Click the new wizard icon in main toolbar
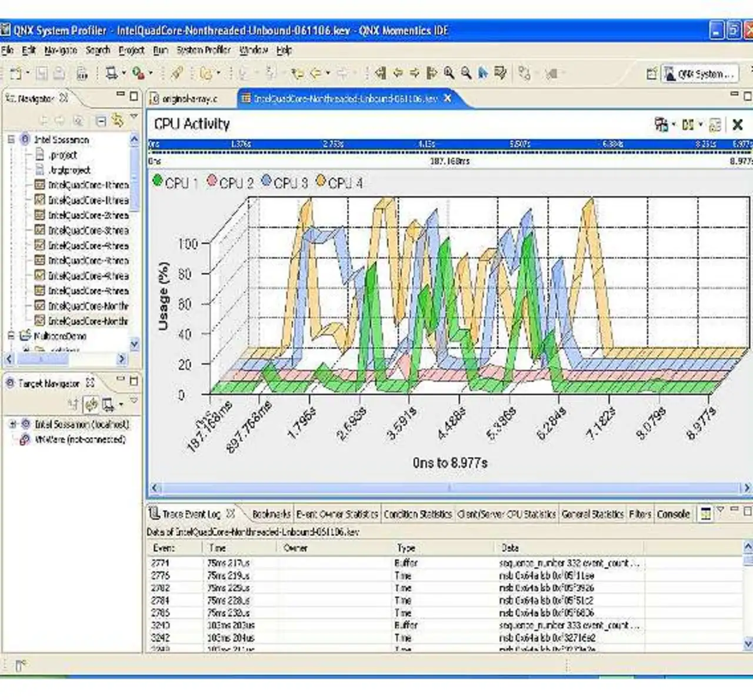Viewport: 753px width, 700px height. (x=16, y=74)
